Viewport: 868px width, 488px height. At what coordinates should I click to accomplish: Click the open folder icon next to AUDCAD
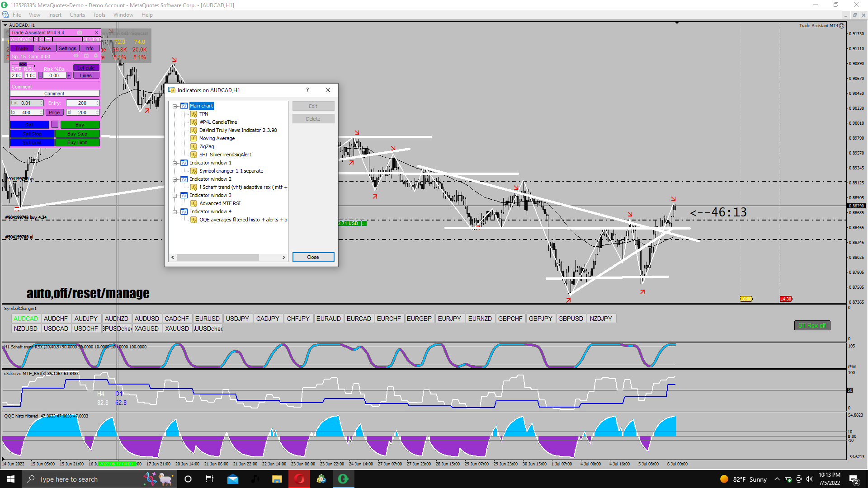click(47, 39)
